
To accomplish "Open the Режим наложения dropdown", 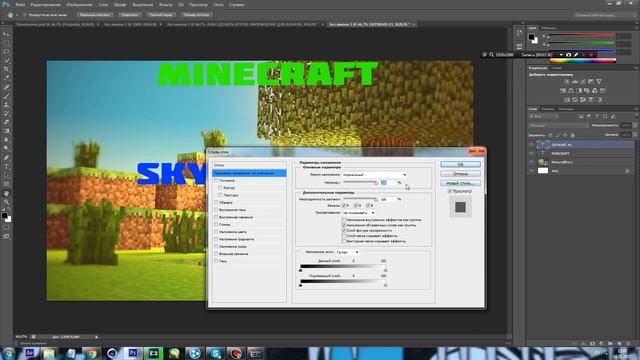I will point(374,175).
